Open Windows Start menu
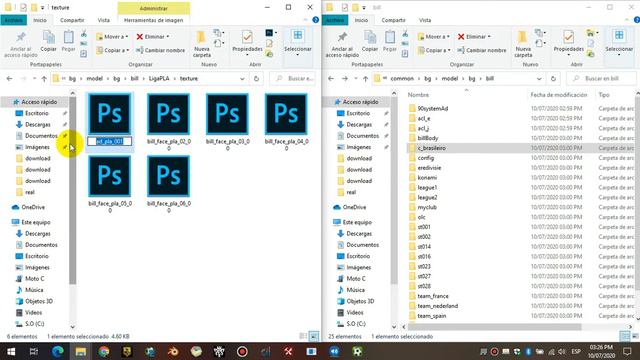The image size is (640, 360). [11, 351]
